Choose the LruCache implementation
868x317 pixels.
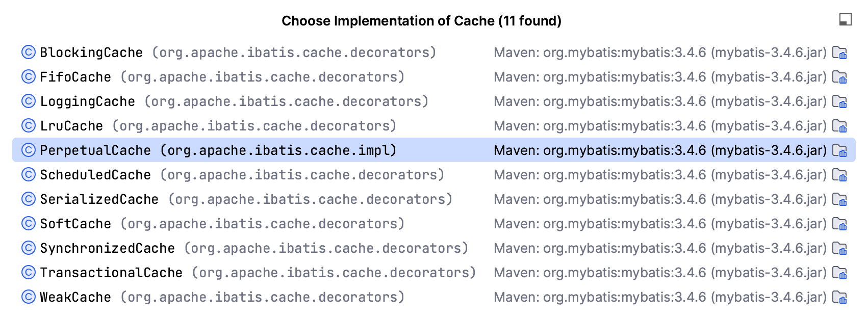(71, 126)
